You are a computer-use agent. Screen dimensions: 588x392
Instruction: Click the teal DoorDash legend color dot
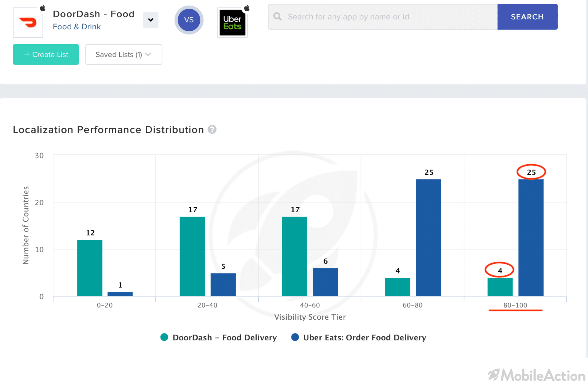coord(164,337)
